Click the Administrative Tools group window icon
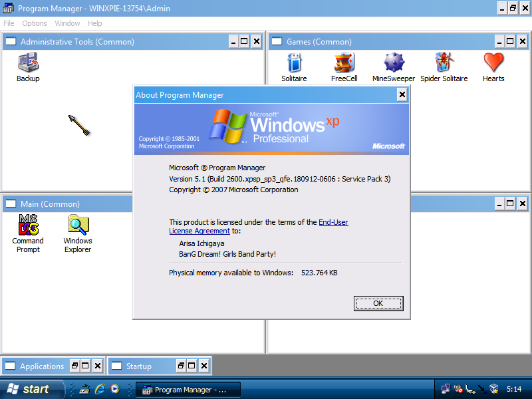Viewport: 532px width, 399px height. coord(11,41)
